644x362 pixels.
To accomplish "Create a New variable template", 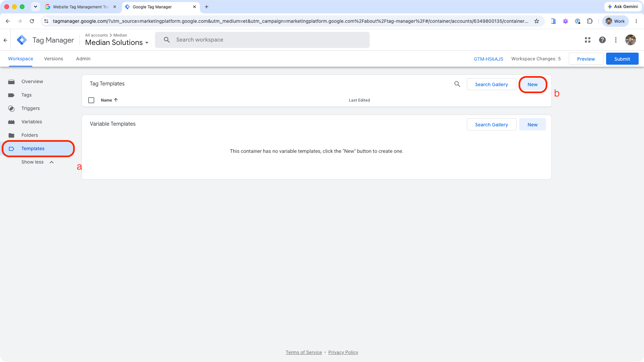I will coord(532,124).
